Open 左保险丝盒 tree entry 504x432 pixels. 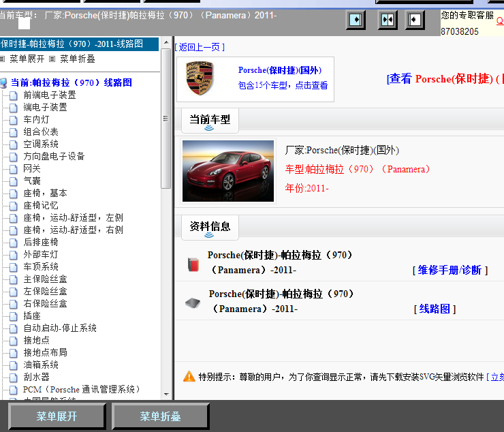pyautogui.click(x=46, y=292)
